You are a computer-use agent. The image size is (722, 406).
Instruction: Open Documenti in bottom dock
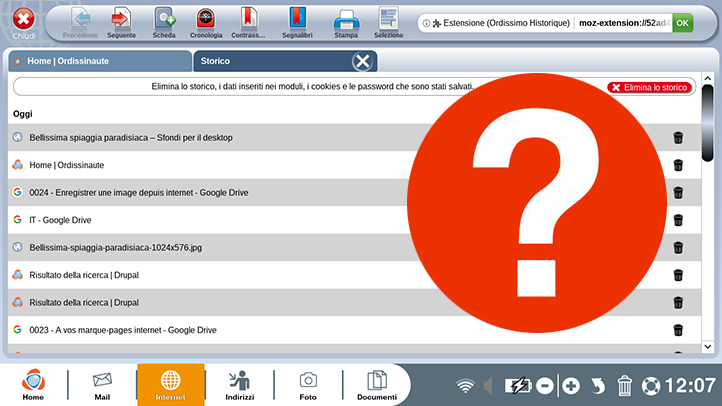click(x=377, y=386)
